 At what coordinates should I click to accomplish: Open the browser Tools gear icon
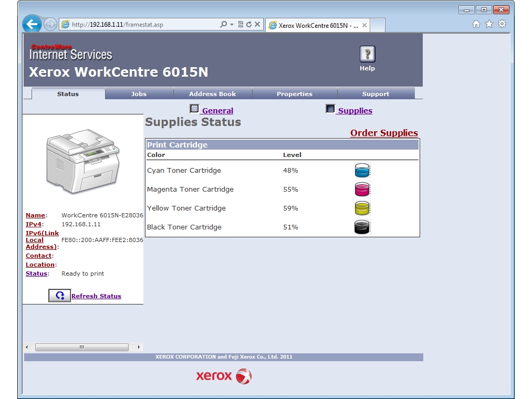coord(502,24)
